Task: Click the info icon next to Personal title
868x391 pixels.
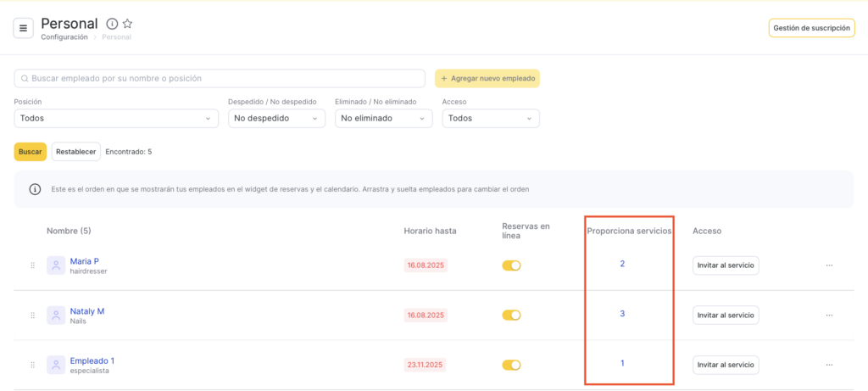Action: pyautogui.click(x=112, y=24)
